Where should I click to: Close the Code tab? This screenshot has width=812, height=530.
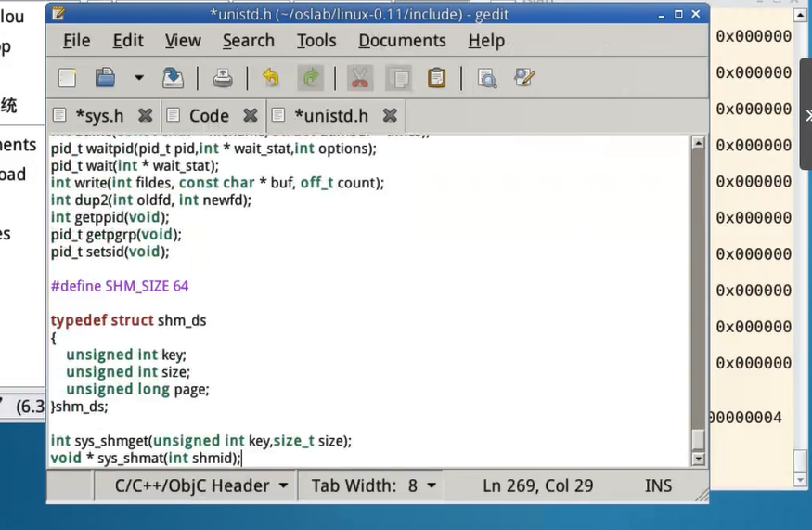coord(251,116)
